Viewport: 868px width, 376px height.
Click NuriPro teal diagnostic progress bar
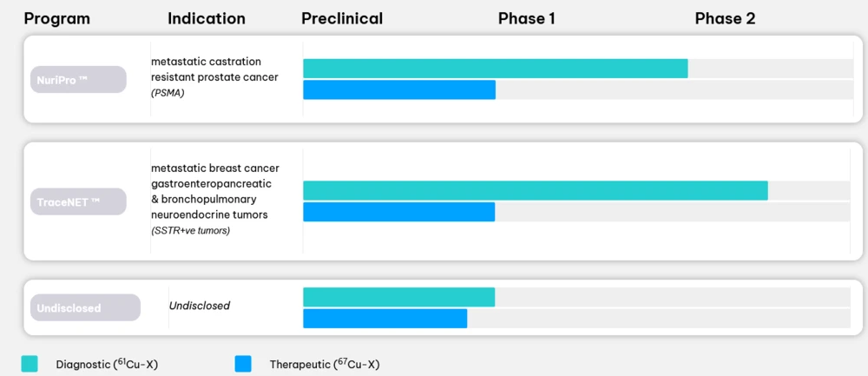495,69
